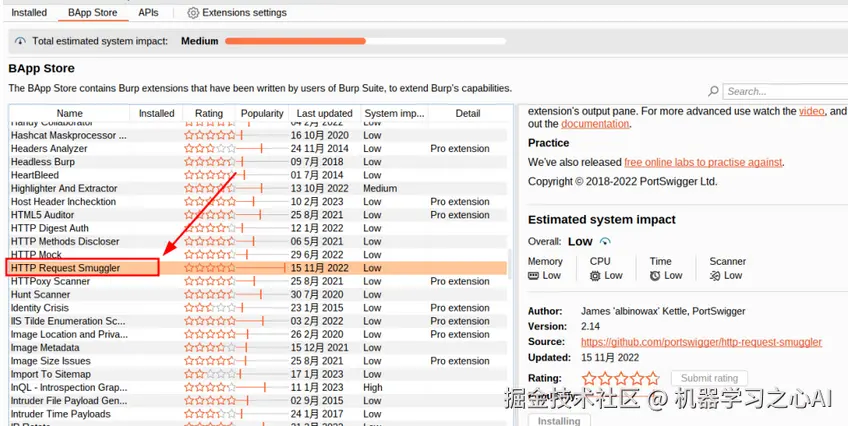Click the Version 2.14 value
This screenshot has width=848, height=426.
pos(590,327)
